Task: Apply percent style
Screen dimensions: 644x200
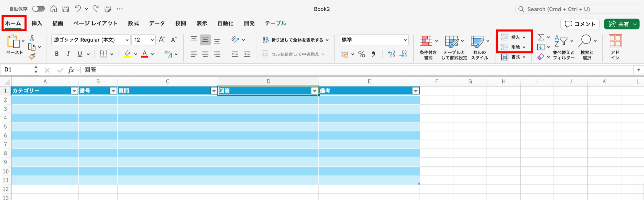Action: point(362,54)
